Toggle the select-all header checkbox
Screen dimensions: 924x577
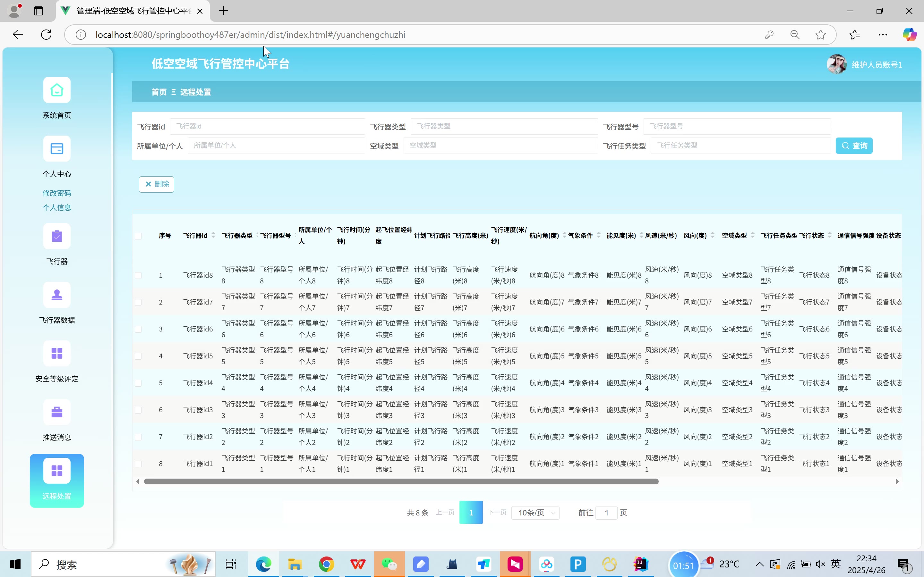pos(138,236)
